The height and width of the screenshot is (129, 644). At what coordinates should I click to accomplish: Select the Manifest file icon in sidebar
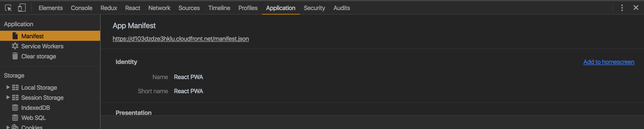click(x=15, y=36)
